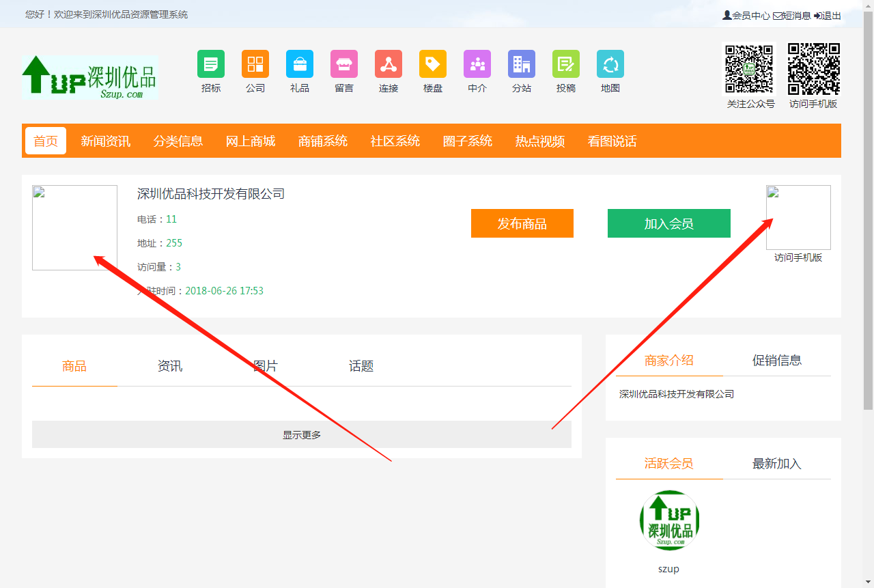Click the green 加入会员 button

[669, 224]
